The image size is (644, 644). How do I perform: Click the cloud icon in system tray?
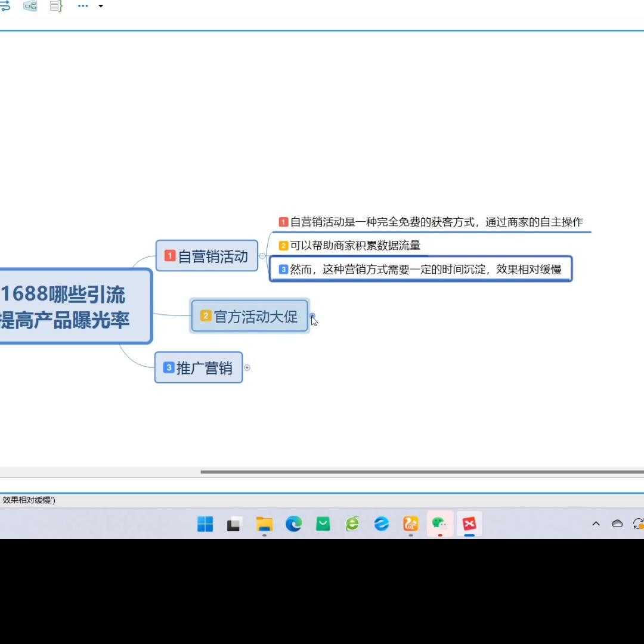click(617, 524)
